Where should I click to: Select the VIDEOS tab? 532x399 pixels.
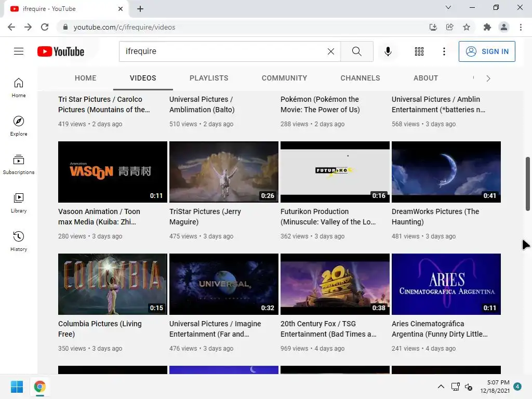(x=143, y=78)
